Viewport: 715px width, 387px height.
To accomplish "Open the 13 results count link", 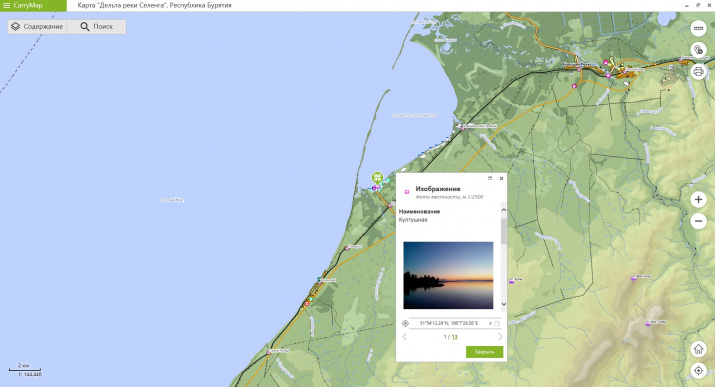I will [454, 337].
